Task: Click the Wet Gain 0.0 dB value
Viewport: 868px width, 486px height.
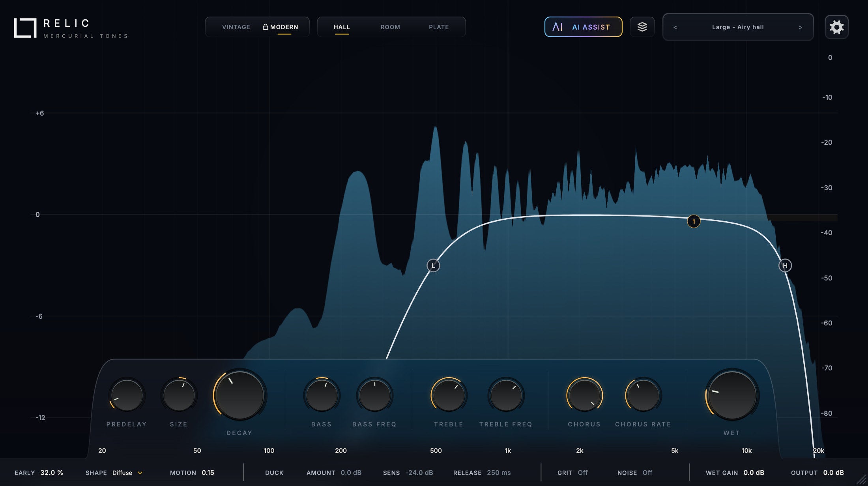Action: coord(754,473)
